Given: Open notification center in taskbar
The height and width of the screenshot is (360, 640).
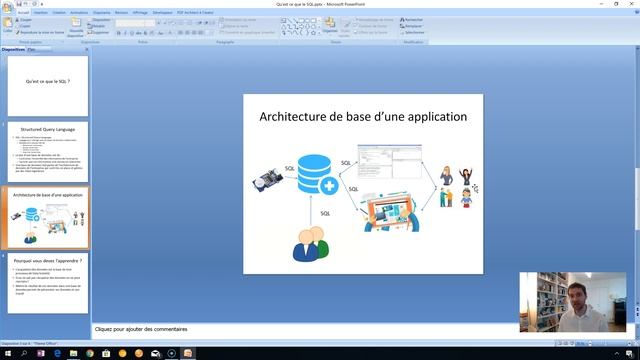Looking at the screenshot, I should (x=629, y=353).
